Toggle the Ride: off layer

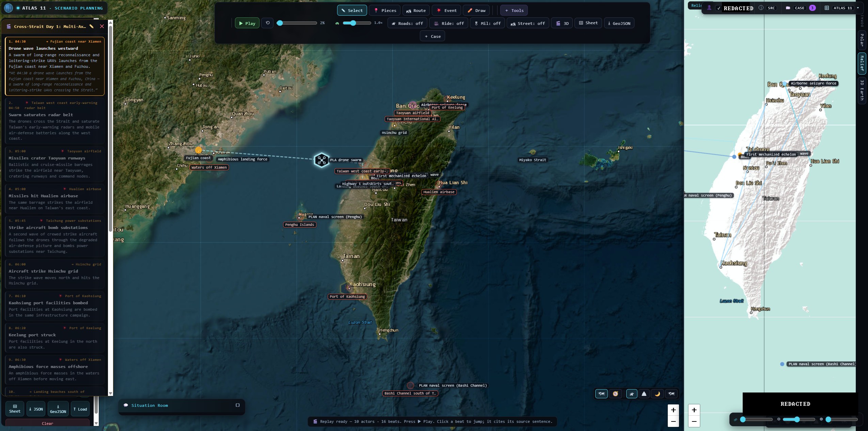448,23
